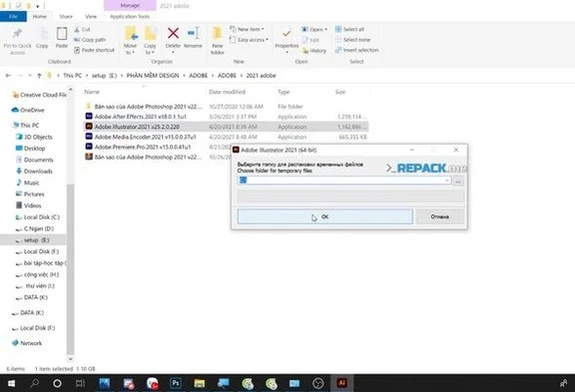Sort by the Size column header

click(340, 92)
